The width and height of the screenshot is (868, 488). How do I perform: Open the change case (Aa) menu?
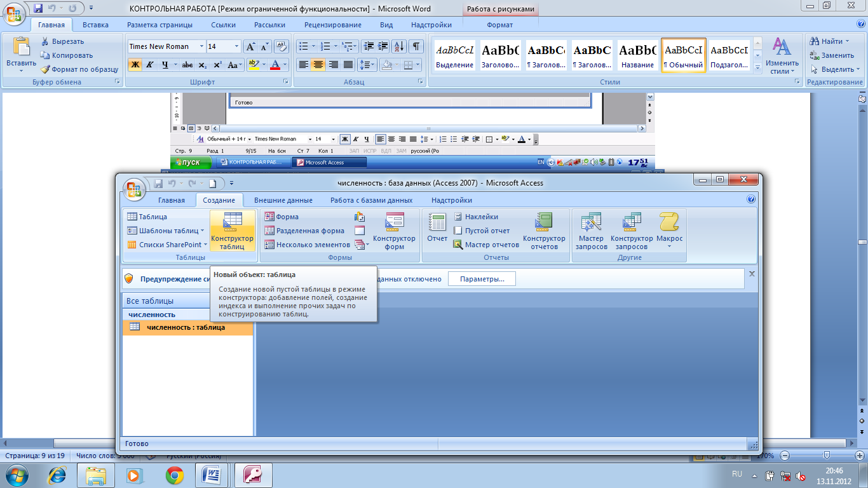pyautogui.click(x=235, y=65)
